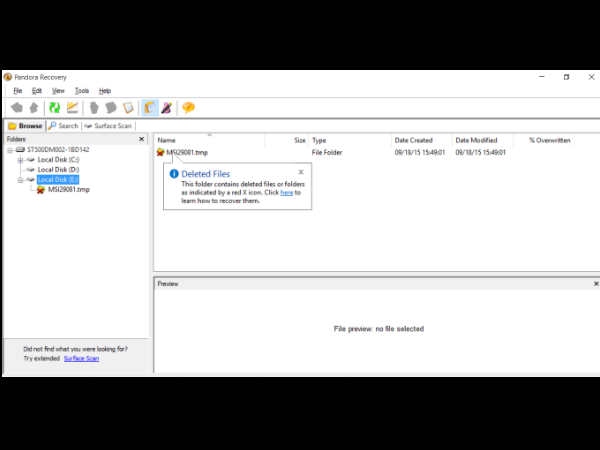Switch to the Search tab
The image size is (600, 450).
tap(64, 126)
